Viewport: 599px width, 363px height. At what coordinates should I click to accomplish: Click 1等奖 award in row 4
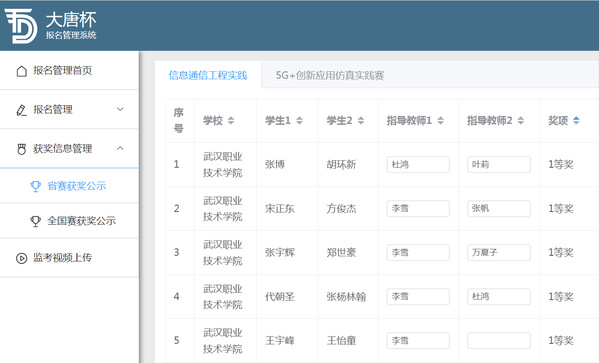coord(561,297)
